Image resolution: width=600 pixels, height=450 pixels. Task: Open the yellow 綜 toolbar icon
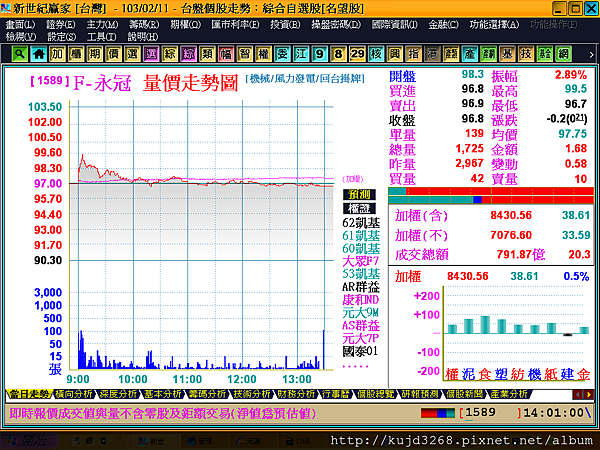click(x=170, y=54)
